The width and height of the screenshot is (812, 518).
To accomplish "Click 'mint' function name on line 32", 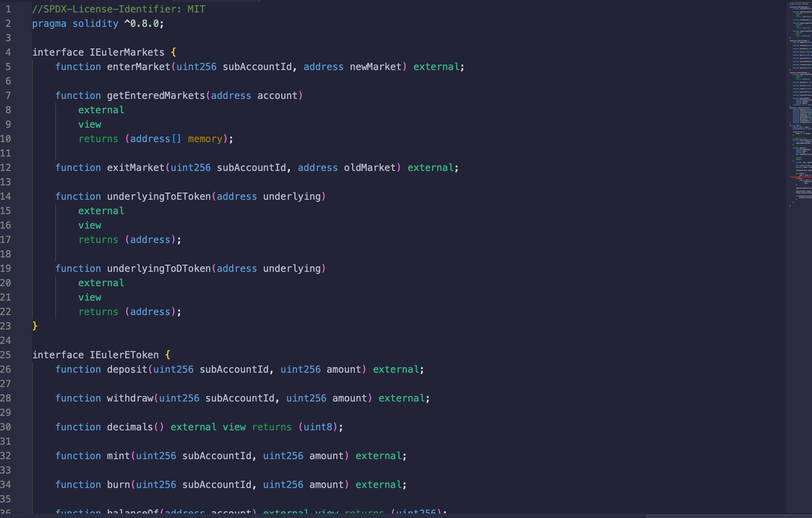I will click(x=118, y=456).
